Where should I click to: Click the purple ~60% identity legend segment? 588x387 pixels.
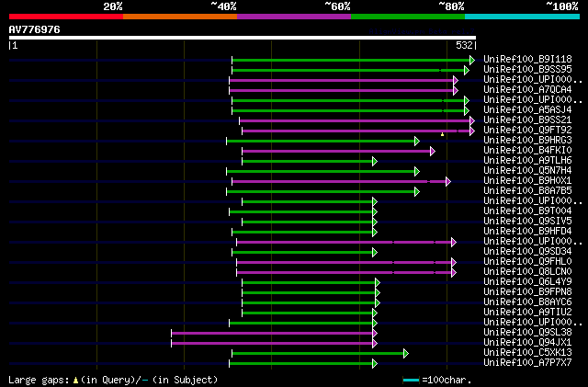click(x=294, y=17)
